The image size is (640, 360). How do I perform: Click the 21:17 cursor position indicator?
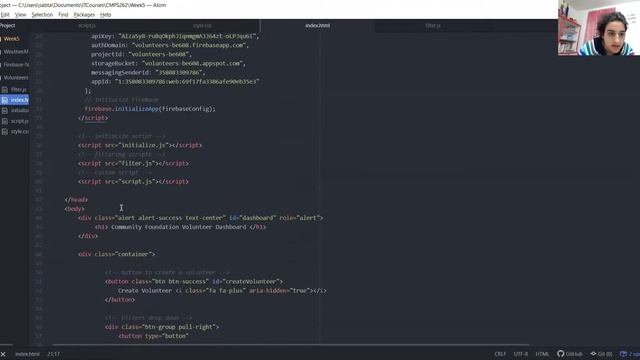point(53,354)
